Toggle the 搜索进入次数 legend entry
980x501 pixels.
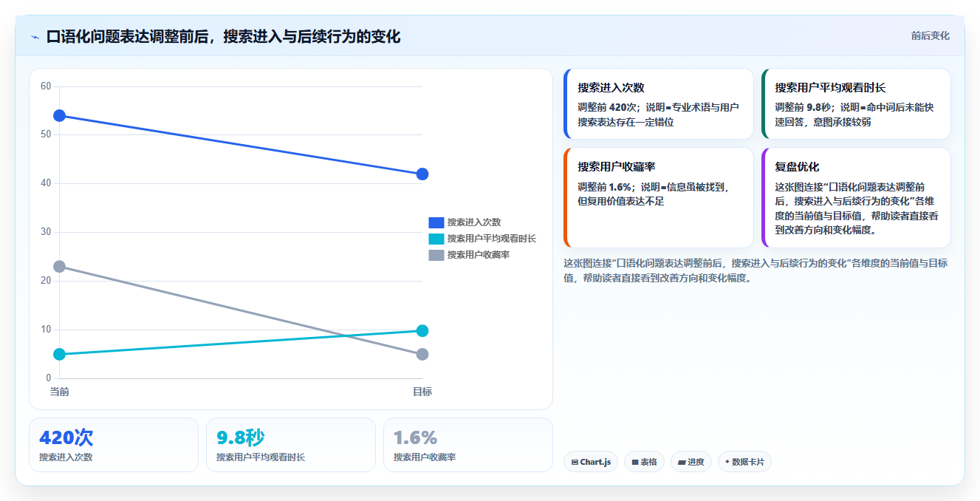[x=465, y=222]
